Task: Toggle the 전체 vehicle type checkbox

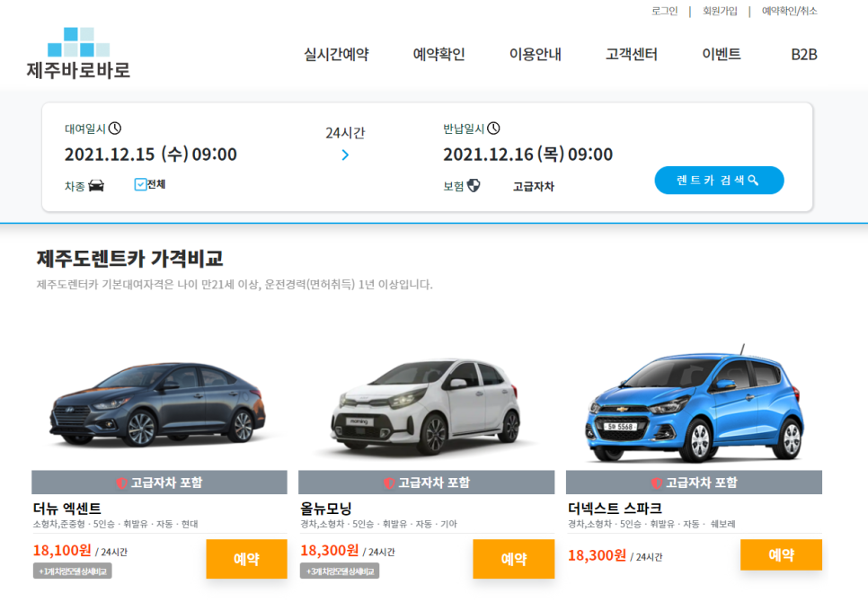Action: (x=140, y=184)
